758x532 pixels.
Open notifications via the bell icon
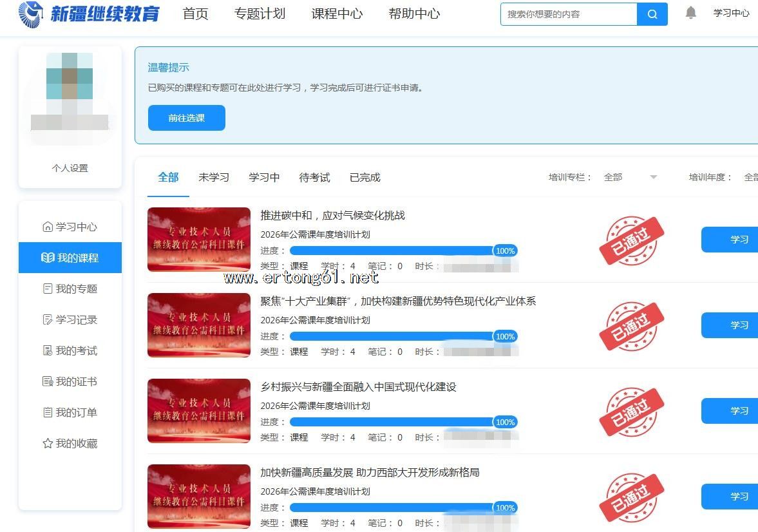pos(691,13)
